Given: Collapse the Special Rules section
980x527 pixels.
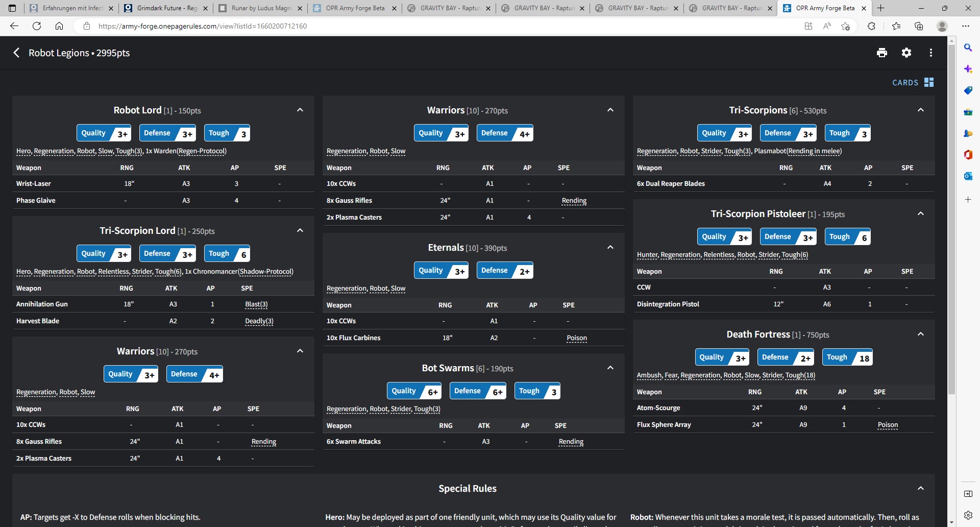Looking at the screenshot, I should (921, 488).
